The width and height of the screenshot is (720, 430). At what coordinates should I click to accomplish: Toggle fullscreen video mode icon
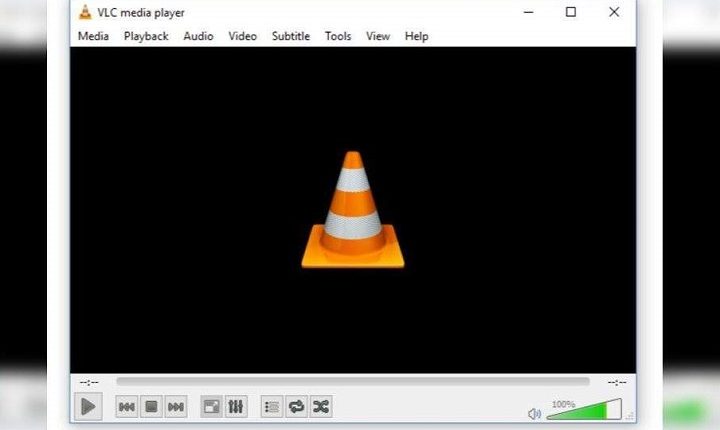[x=212, y=407]
